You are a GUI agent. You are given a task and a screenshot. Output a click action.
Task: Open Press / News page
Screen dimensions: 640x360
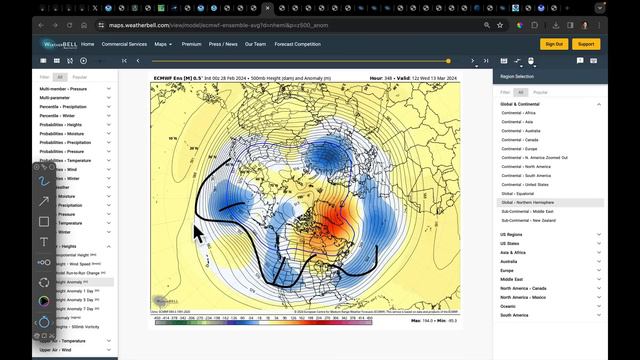(x=223, y=44)
